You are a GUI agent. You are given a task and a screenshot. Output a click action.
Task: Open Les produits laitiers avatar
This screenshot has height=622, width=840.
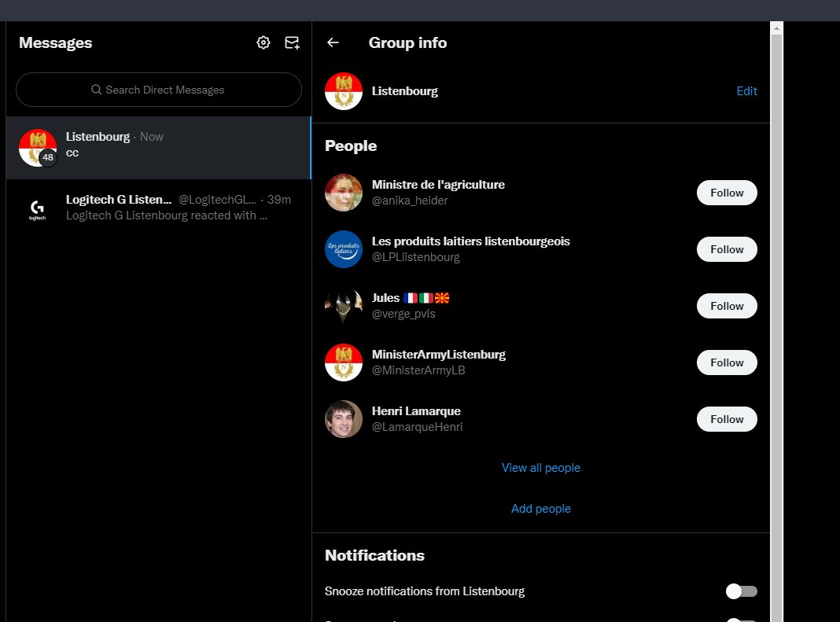[x=344, y=249]
